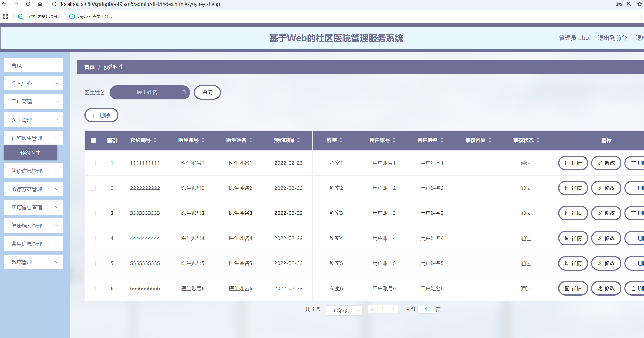Check the row with 预约编号 4444444444
The width and height of the screenshot is (644, 338).
coord(93,238)
